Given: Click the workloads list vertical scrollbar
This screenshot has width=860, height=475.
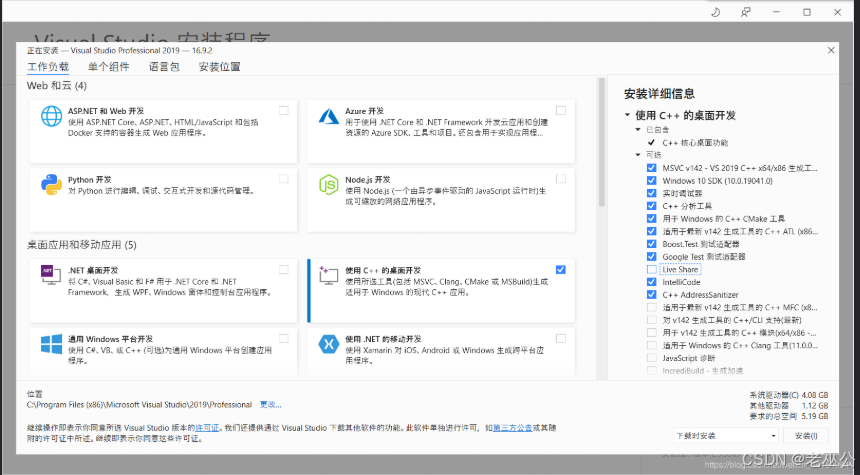Looking at the screenshot, I should tap(602, 142).
